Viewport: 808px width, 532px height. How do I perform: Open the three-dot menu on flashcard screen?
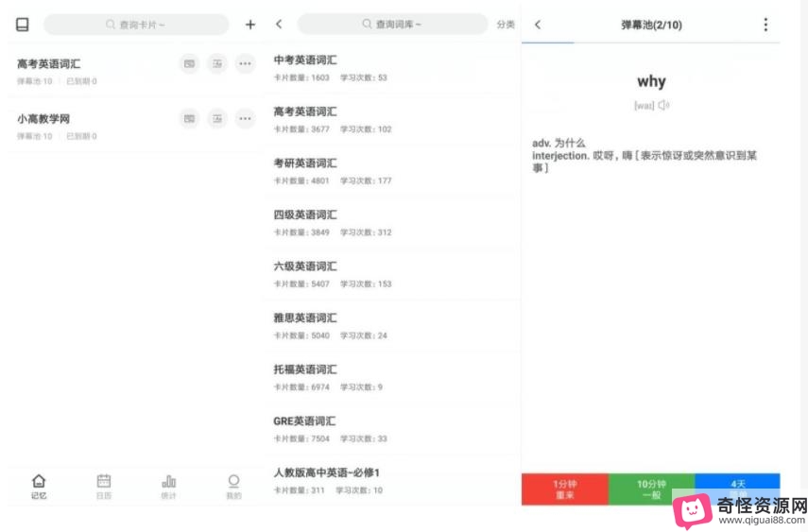click(x=765, y=25)
